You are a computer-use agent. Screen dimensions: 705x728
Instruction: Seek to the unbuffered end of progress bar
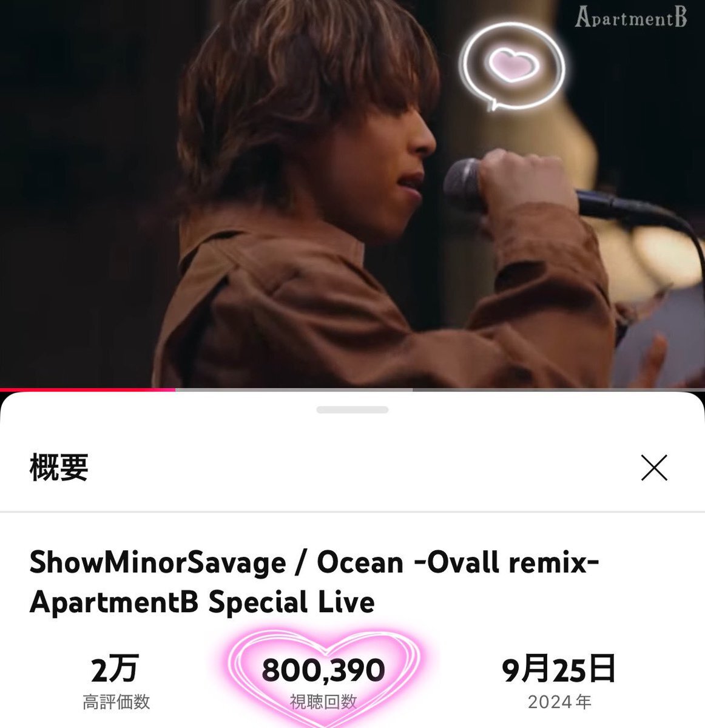[x=559, y=389]
